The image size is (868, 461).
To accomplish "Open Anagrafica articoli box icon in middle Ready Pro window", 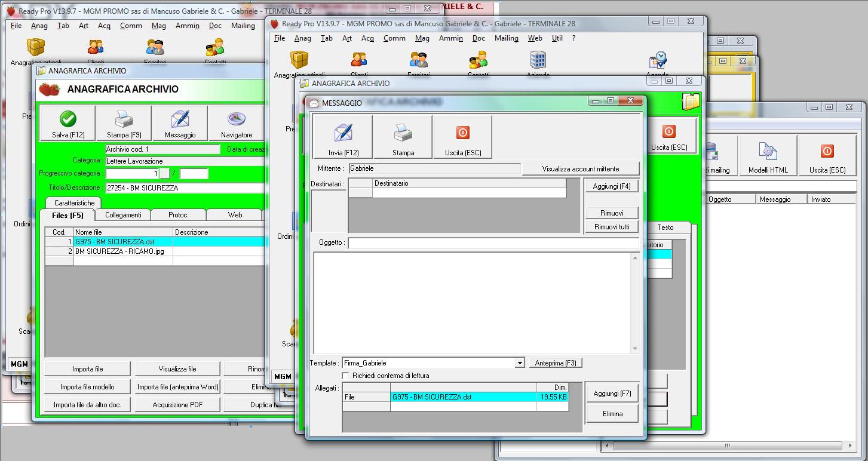I will [x=299, y=60].
